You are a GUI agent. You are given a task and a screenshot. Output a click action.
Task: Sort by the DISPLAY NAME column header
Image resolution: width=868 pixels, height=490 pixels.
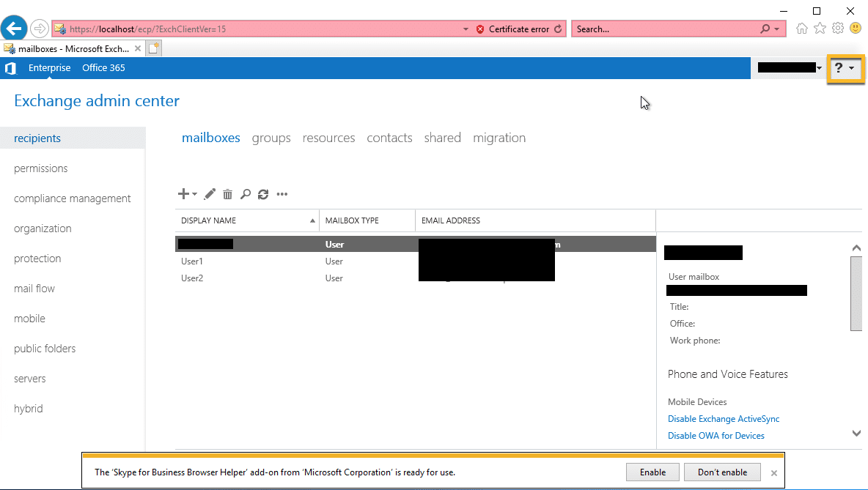[x=208, y=220]
